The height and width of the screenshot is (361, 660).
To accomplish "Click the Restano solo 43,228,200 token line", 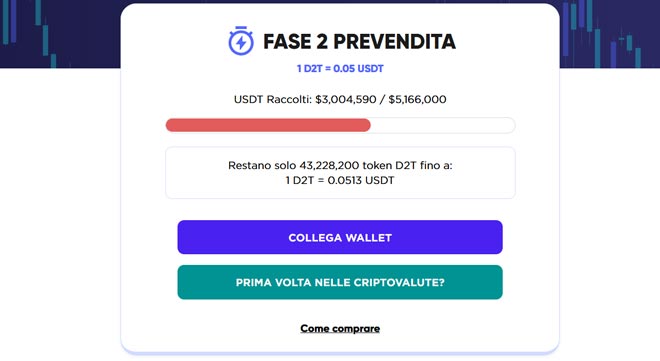I will [x=340, y=165].
